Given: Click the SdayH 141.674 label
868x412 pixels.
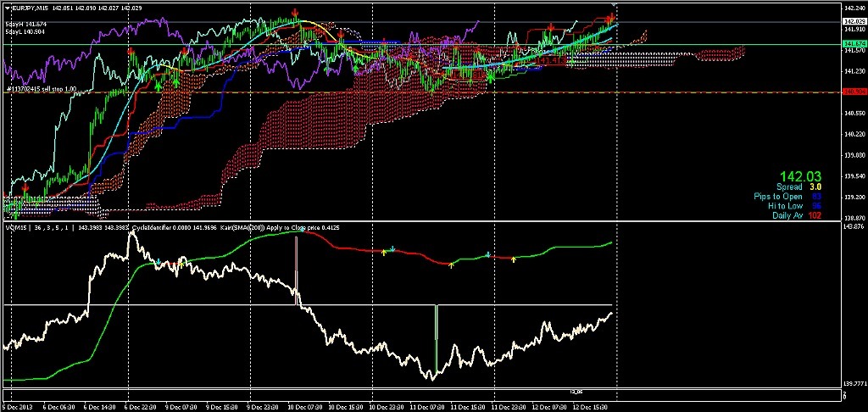Looking at the screenshot, I should click(25, 25).
